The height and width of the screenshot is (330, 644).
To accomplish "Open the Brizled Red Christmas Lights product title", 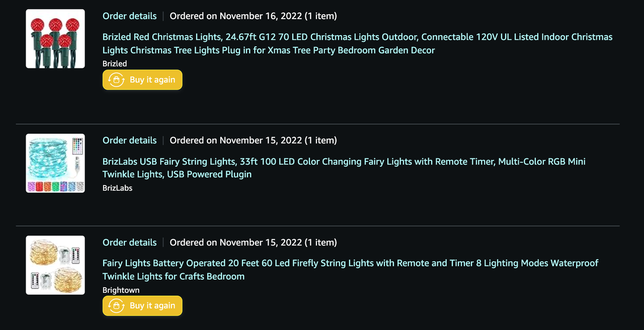I will (357, 43).
